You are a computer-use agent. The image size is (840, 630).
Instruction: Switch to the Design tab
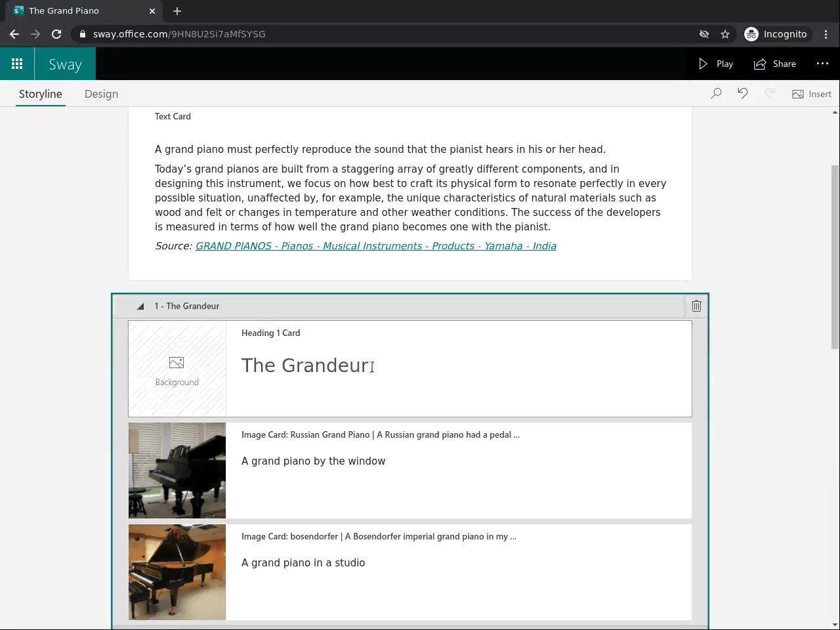pyautogui.click(x=101, y=94)
